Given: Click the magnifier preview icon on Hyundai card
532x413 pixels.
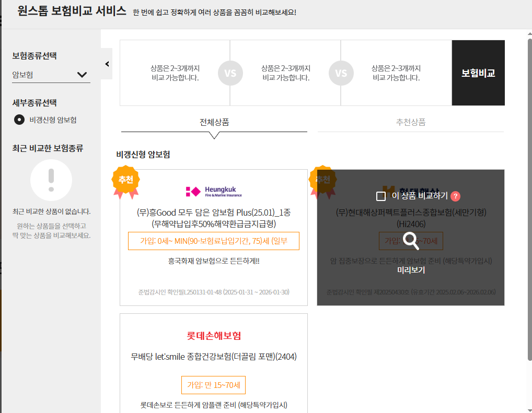Looking at the screenshot, I should [411, 241].
